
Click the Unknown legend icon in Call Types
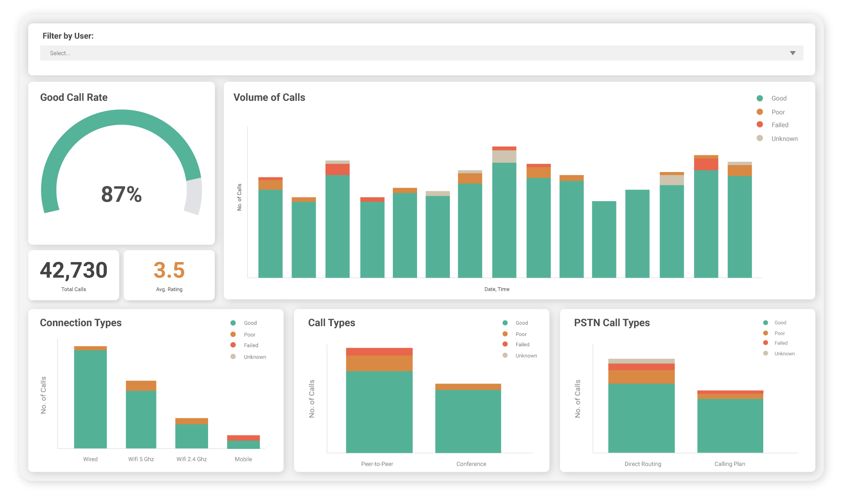point(506,355)
